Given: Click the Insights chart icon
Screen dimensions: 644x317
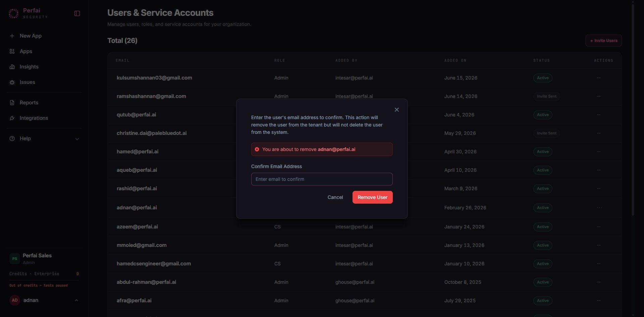Looking at the screenshot, I should tap(12, 67).
